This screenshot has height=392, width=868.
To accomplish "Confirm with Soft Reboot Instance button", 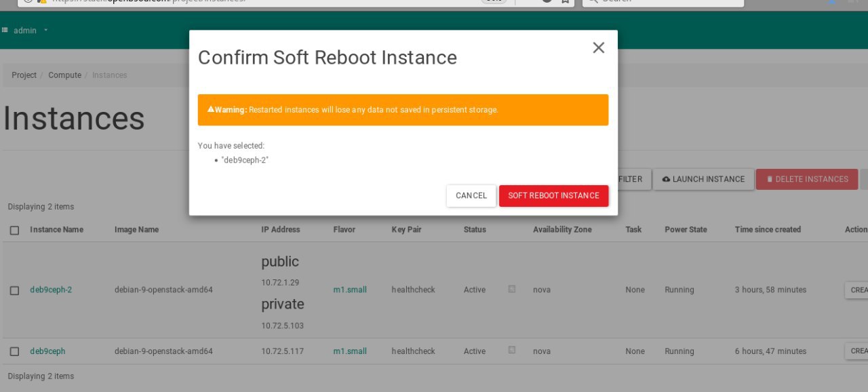I will click(553, 195).
